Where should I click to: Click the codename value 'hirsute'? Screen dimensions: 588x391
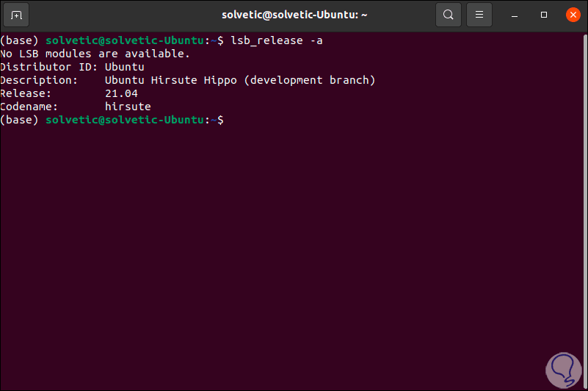(128, 107)
